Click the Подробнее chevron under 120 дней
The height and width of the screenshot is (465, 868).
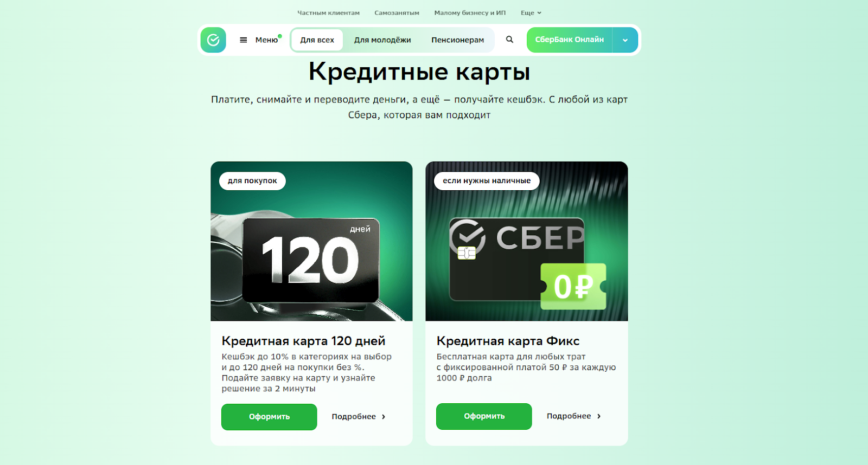point(384,417)
